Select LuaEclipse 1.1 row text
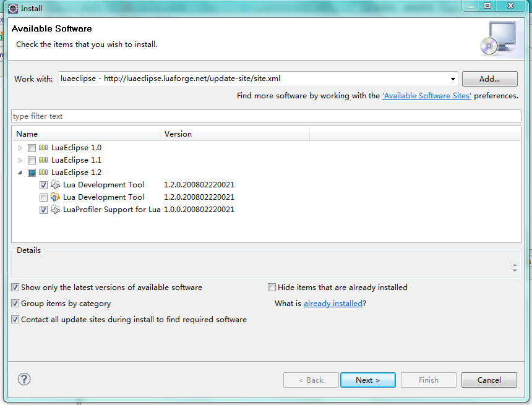 pos(76,160)
